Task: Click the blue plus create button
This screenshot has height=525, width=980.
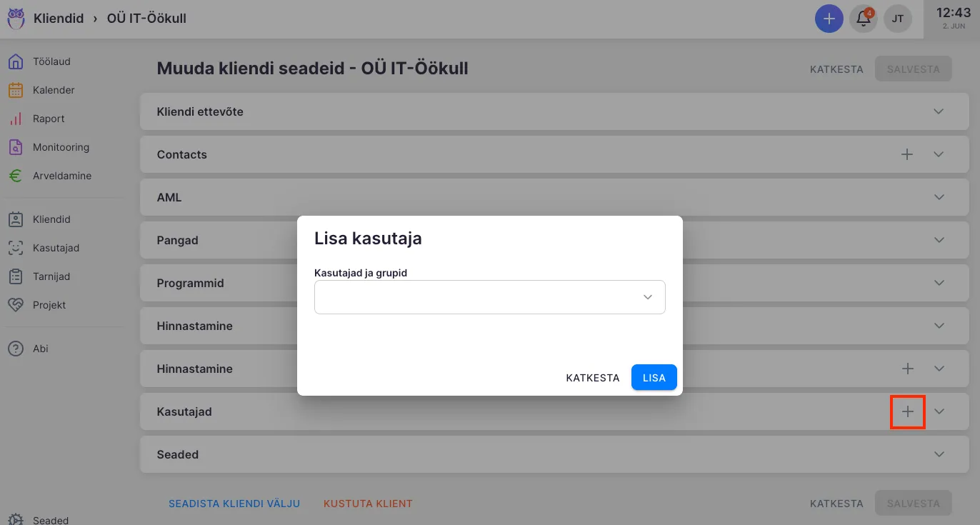Action: click(829, 19)
